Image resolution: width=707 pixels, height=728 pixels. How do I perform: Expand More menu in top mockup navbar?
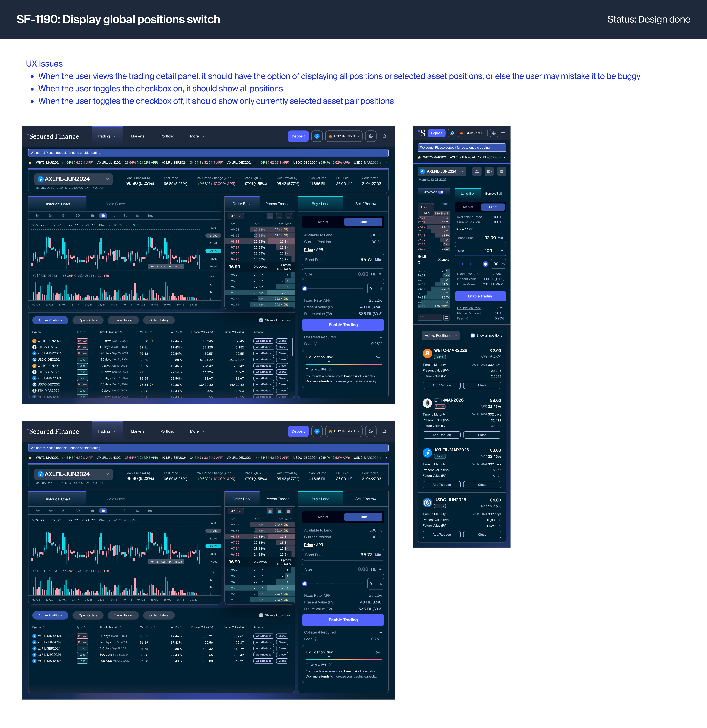(197, 136)
